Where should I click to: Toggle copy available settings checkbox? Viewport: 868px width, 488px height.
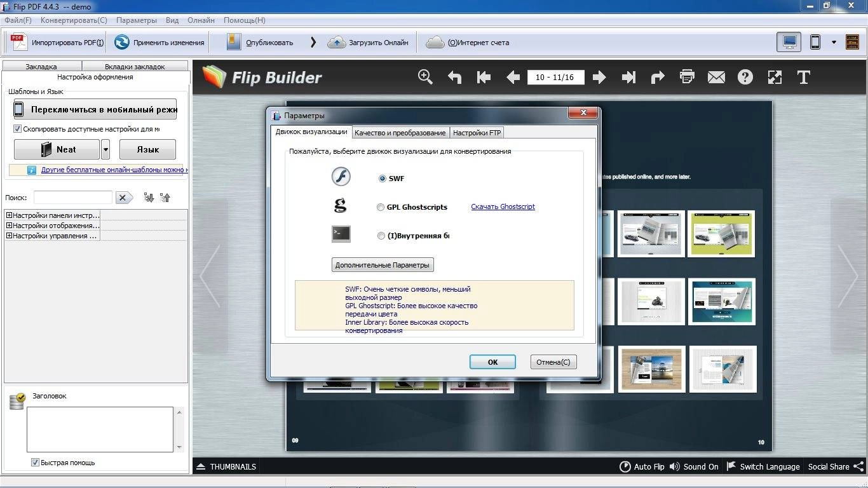pyautogui.click(x=18, y=129)
